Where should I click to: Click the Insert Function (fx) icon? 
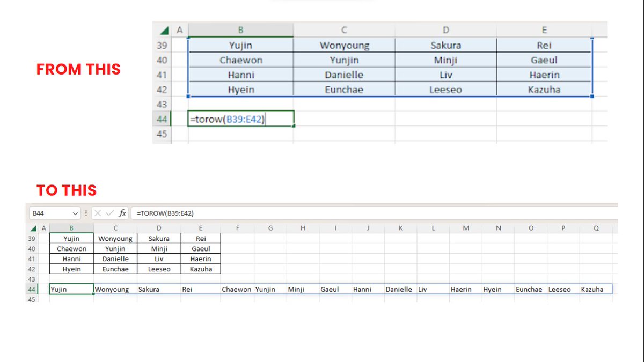click(122, 213)
